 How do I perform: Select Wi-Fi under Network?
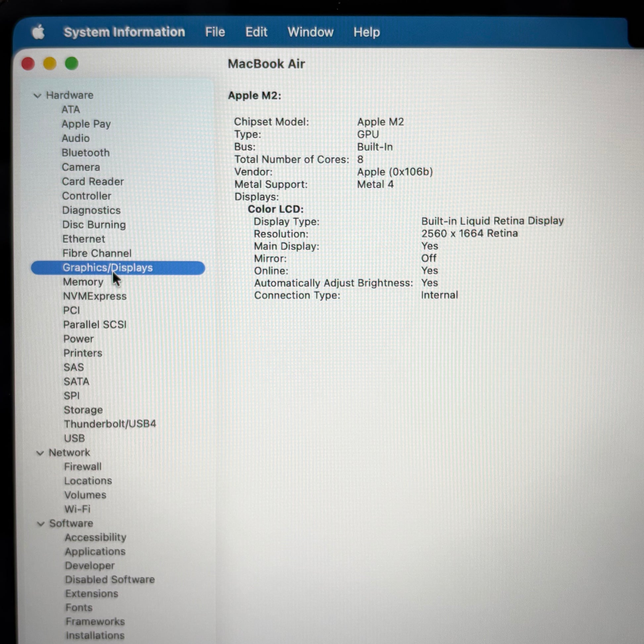pos(77,509)
